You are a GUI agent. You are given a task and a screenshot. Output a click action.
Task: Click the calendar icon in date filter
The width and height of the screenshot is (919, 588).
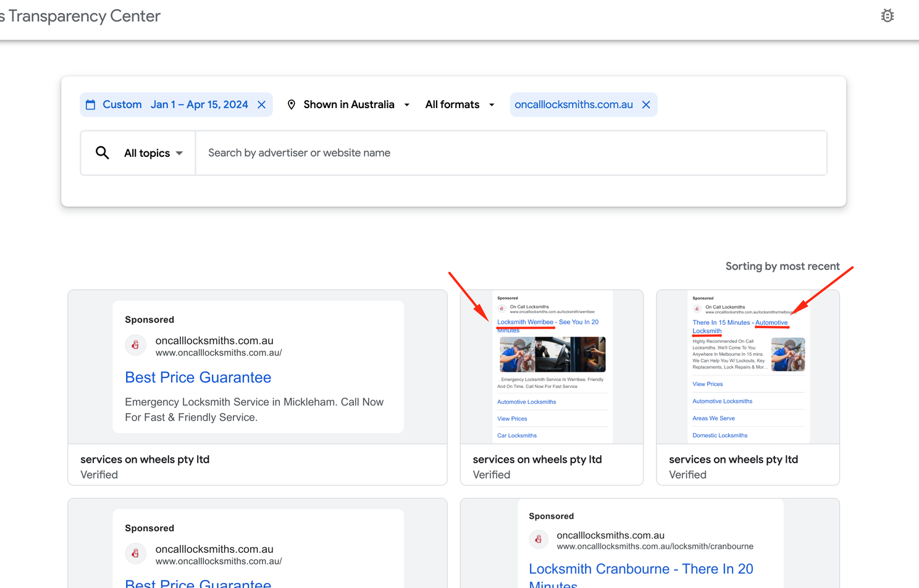click(x=91, y=105)
